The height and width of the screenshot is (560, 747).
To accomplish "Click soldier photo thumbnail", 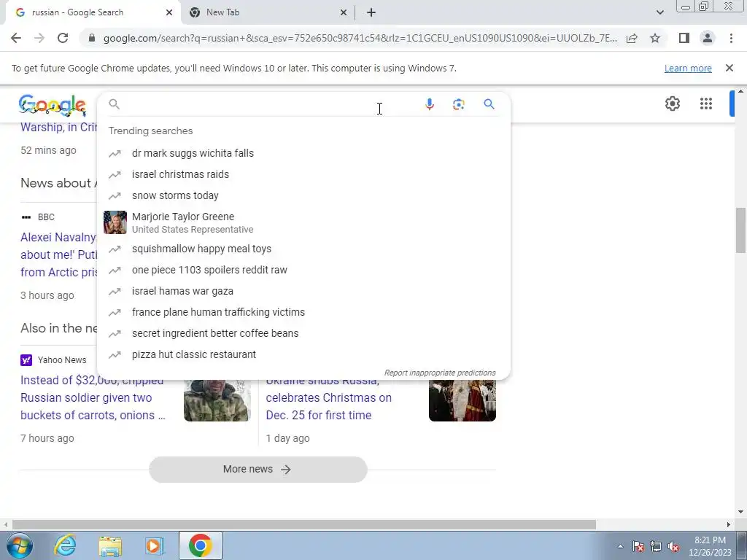I will coord(217,400).
